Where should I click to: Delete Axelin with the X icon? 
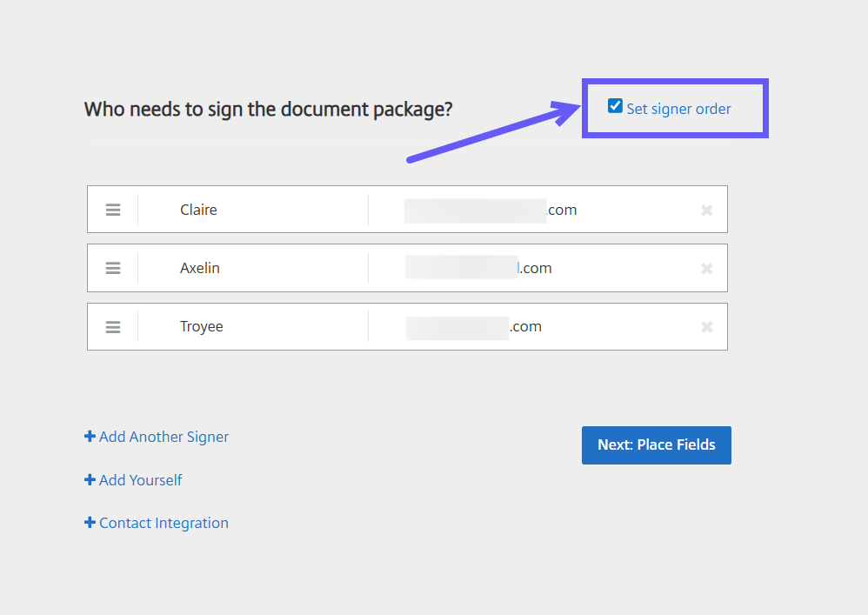[706, 269]
